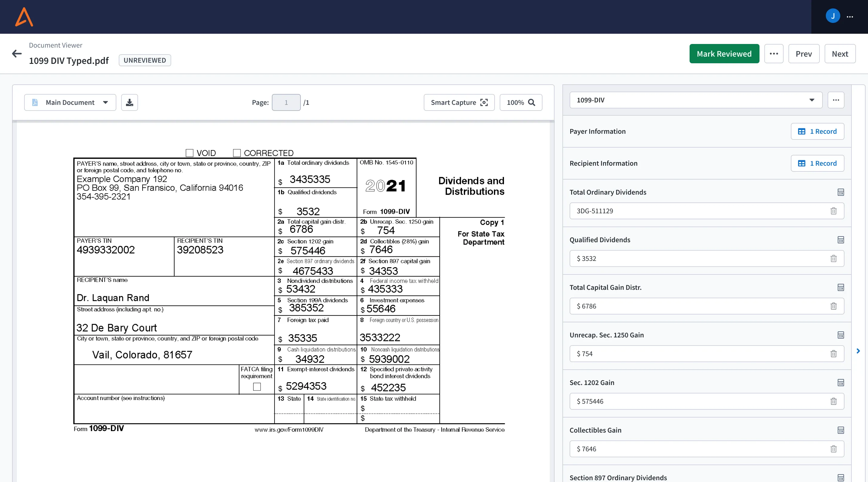Click the Document Viewer breadcrumb text
The height and width of the screenshot is (482, 868).
point(55,45)
